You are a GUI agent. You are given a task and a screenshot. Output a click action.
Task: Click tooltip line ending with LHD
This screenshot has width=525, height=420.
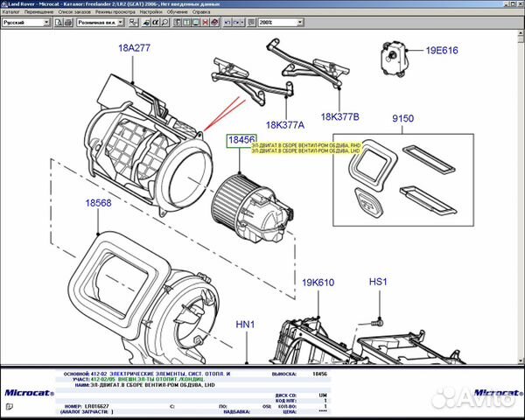305,151
